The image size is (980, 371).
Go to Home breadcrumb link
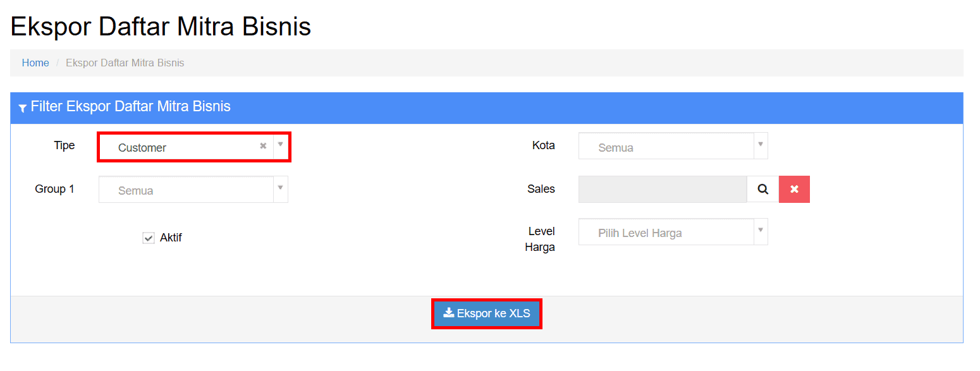35,63
